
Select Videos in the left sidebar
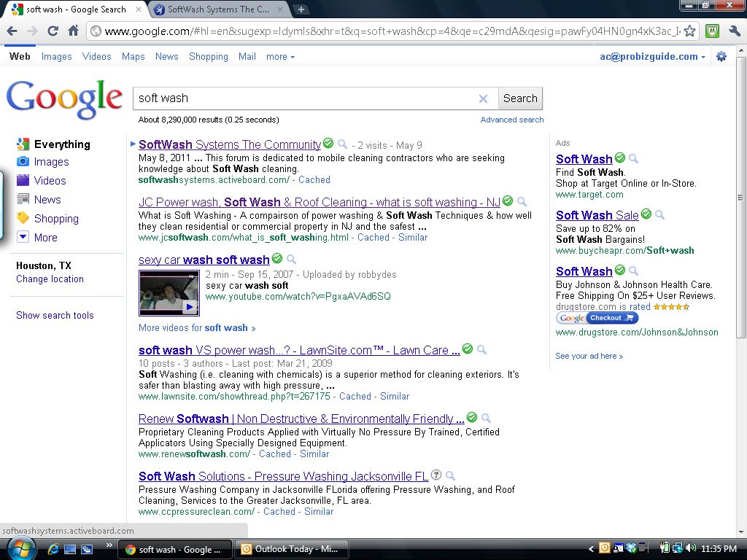tap(50, 180)
